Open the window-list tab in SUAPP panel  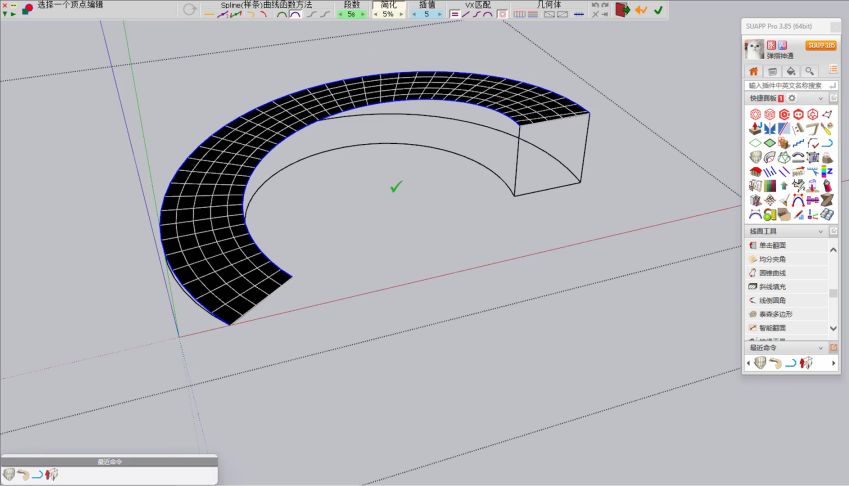pos(773,71)
